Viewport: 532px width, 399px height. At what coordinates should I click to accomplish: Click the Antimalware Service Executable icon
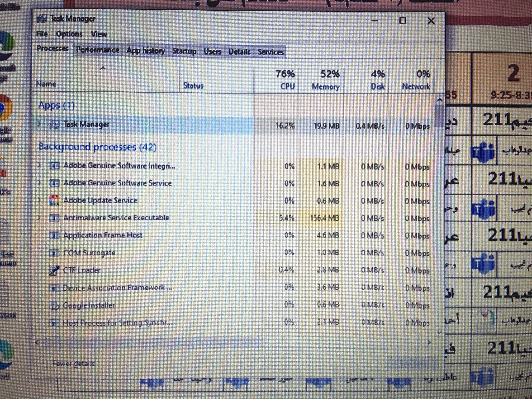coord(54,218)
